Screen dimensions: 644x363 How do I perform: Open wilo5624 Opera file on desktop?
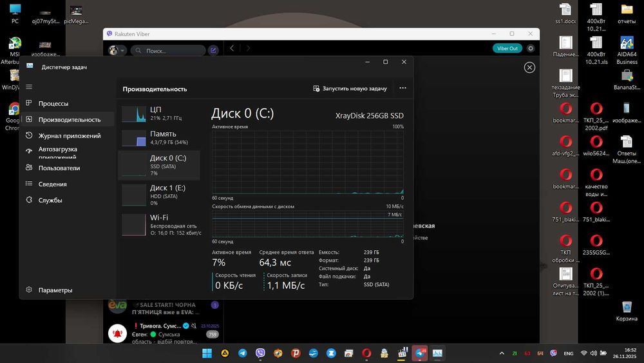[596, 146]
